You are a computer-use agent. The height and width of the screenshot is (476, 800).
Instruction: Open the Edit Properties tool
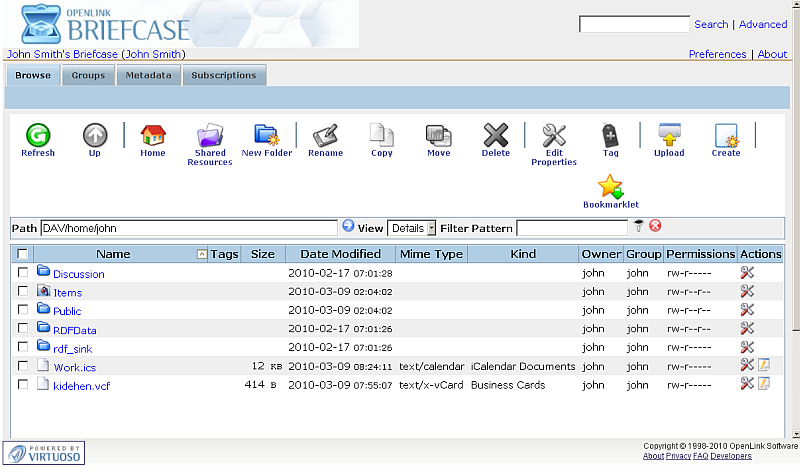(554, 135)
